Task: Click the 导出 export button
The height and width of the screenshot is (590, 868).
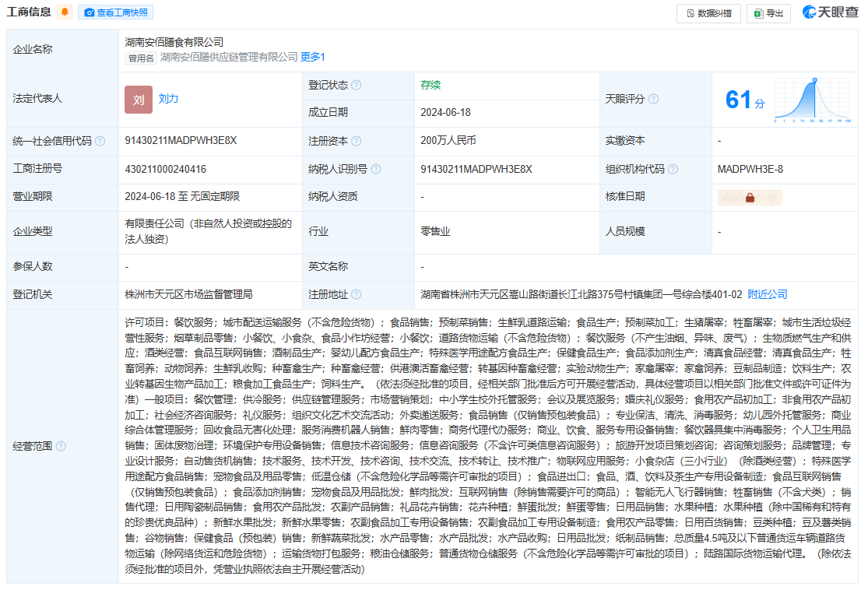Action: [x=768, y=13]
